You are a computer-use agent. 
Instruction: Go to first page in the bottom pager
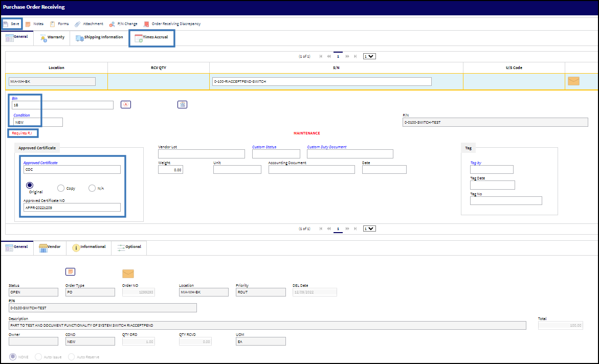[321, 229]
